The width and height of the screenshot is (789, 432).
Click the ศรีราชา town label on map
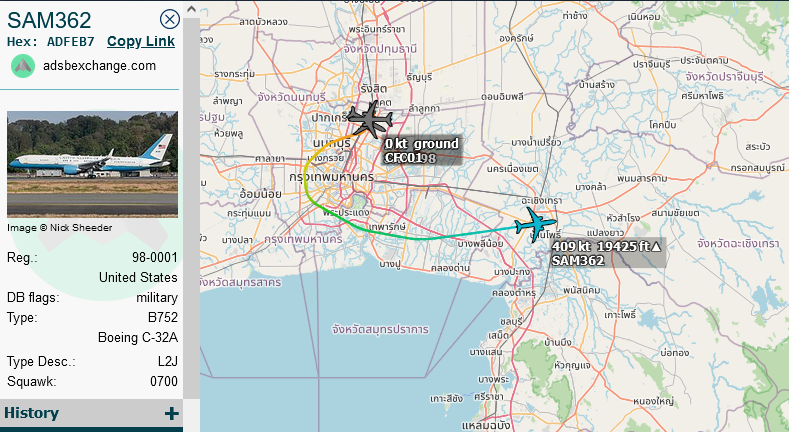(488, 397)
